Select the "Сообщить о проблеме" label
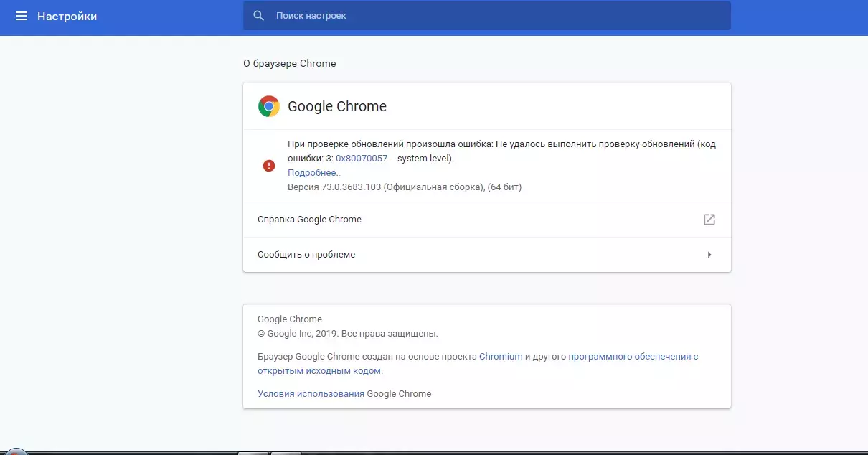 click(x=306, y=255)
